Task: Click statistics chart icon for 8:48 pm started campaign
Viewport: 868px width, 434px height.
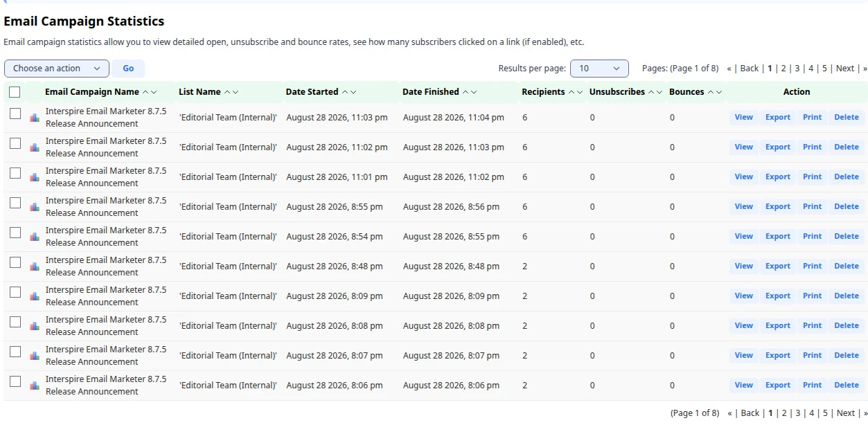Action: (x=35, y=266)
